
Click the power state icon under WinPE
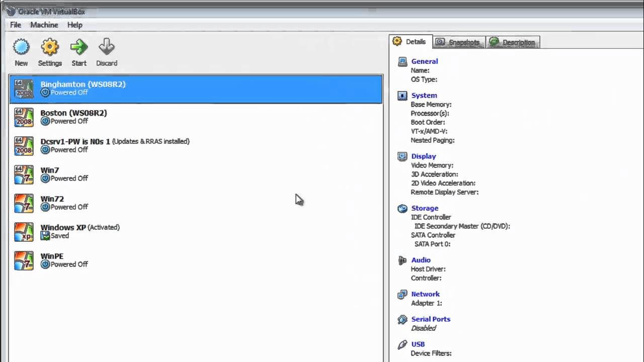coord(45,264)
